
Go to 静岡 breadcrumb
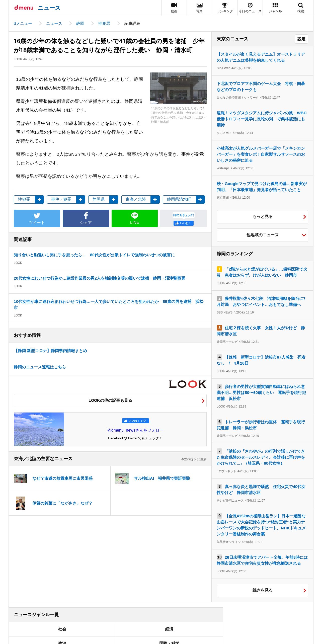pyautogui.click(x=80, y=24)
